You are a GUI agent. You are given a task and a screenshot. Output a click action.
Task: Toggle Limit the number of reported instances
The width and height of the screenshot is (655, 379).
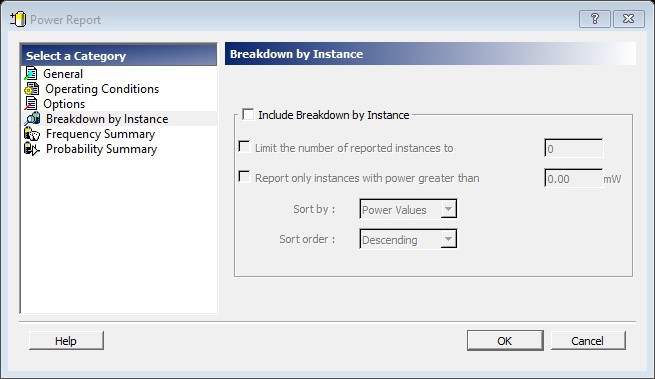click(x=244, y=147)
